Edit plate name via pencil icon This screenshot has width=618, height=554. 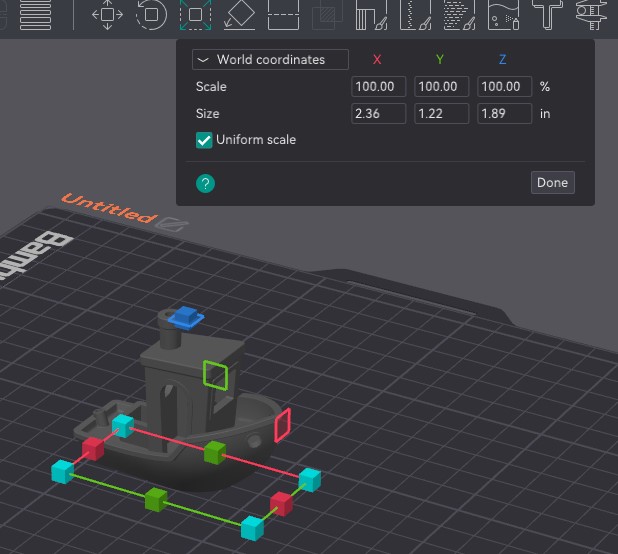pyautogui.click(x=172, y=225)
